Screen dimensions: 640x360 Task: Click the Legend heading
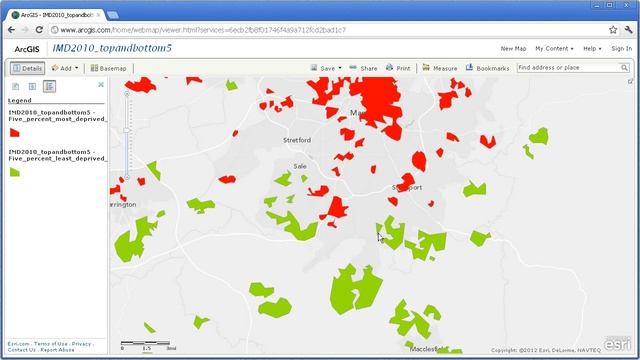(20, 100)
